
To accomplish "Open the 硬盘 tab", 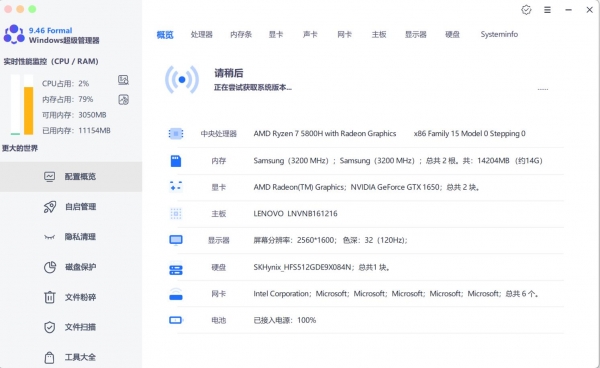I will pos(452,34).
